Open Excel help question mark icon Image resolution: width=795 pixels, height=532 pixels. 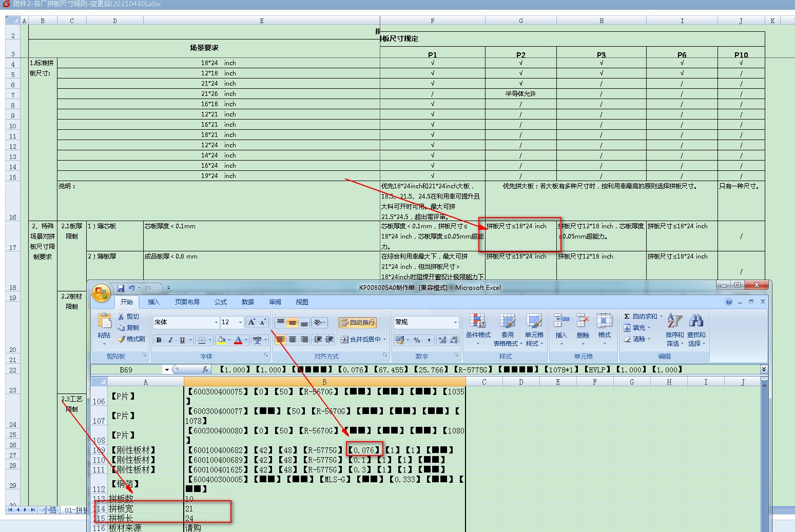[729, 302]
